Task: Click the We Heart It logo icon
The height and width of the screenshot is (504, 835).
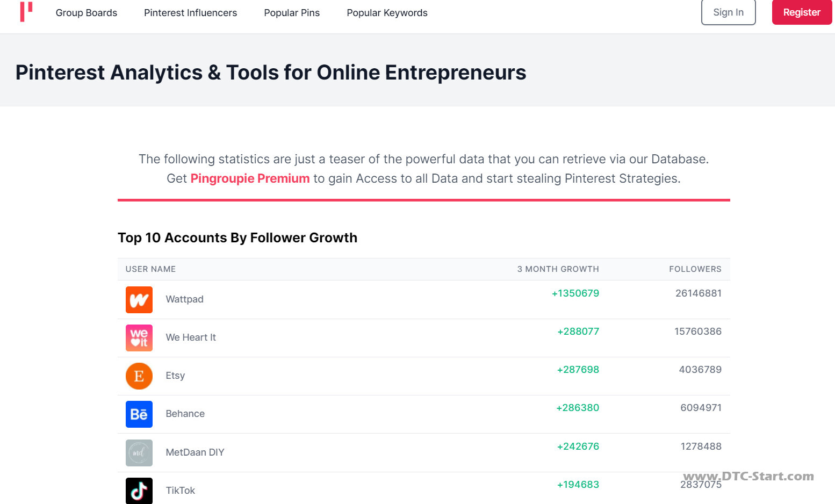Action: coord(139,338)
